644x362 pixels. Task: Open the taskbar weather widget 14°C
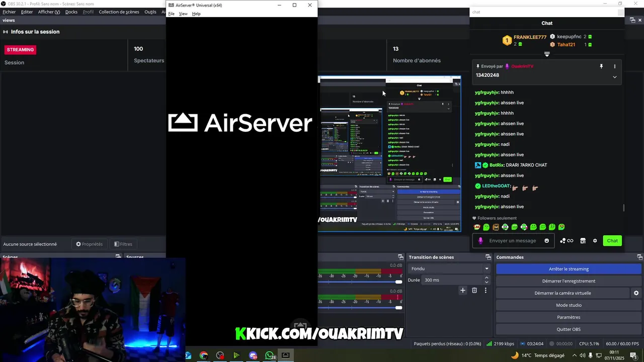[537, 355]
